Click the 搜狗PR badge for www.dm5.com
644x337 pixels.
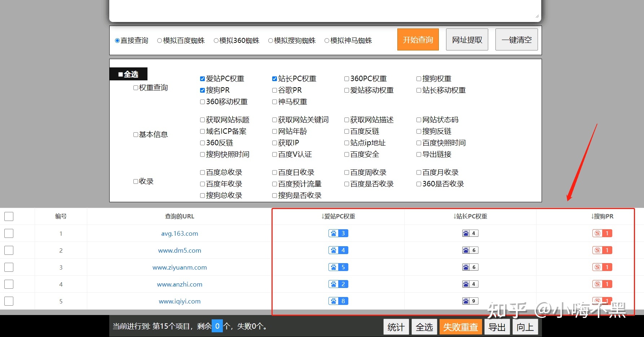point(602,250)
